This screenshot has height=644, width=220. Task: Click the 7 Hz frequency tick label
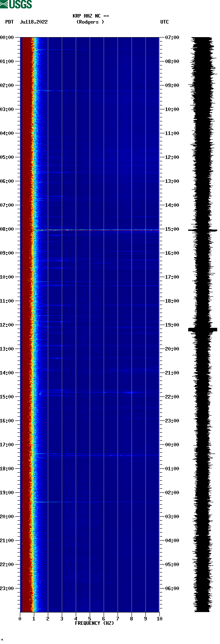(x=118, y=619)
